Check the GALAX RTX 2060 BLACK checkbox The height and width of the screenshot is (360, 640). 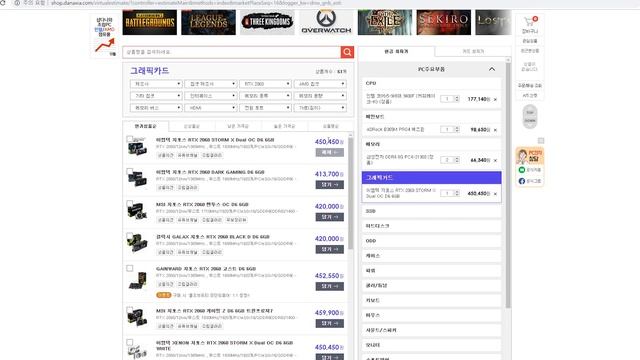(x=129, y=236)
